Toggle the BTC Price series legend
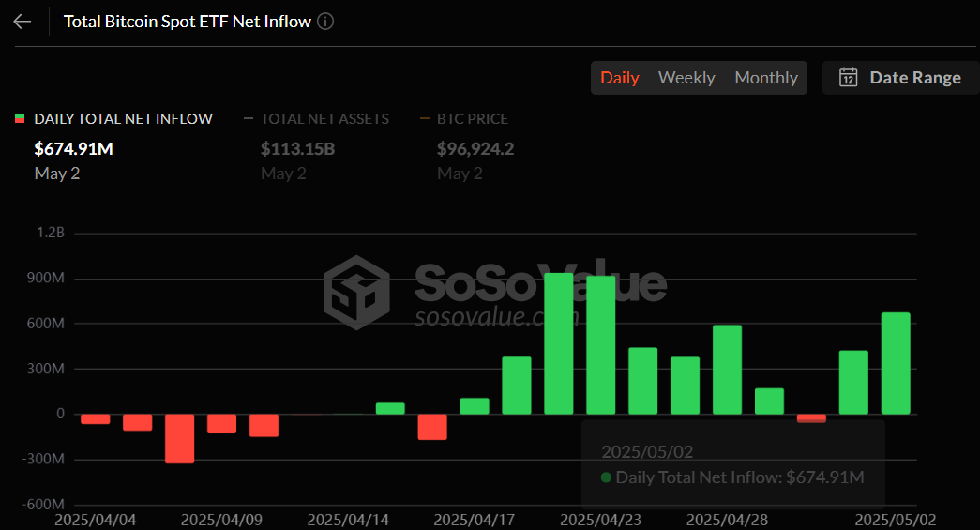 (x=464, y=119)
